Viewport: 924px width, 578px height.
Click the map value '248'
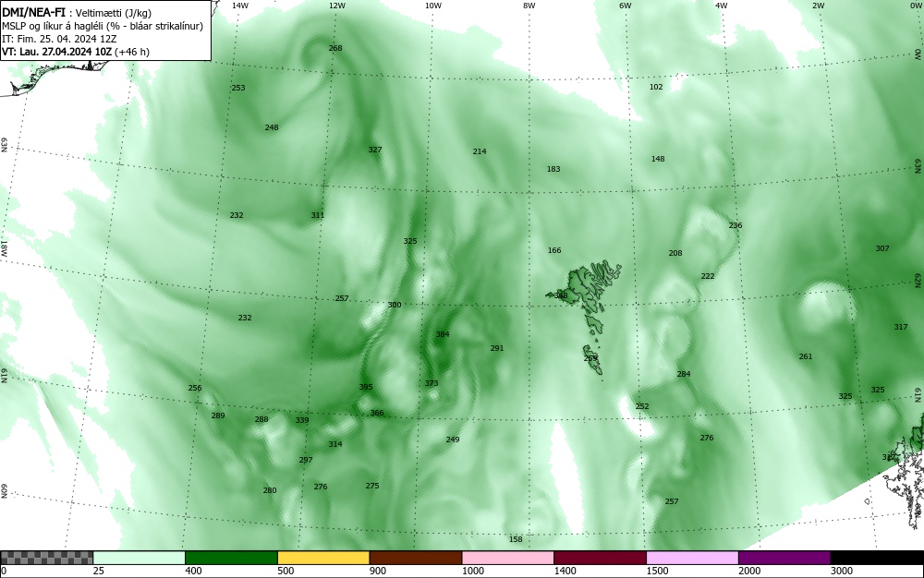(272, 127)
